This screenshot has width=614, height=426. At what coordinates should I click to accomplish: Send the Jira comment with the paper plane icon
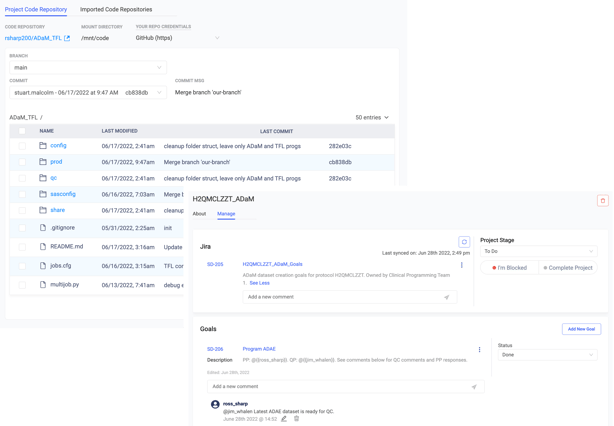[446, 297]
